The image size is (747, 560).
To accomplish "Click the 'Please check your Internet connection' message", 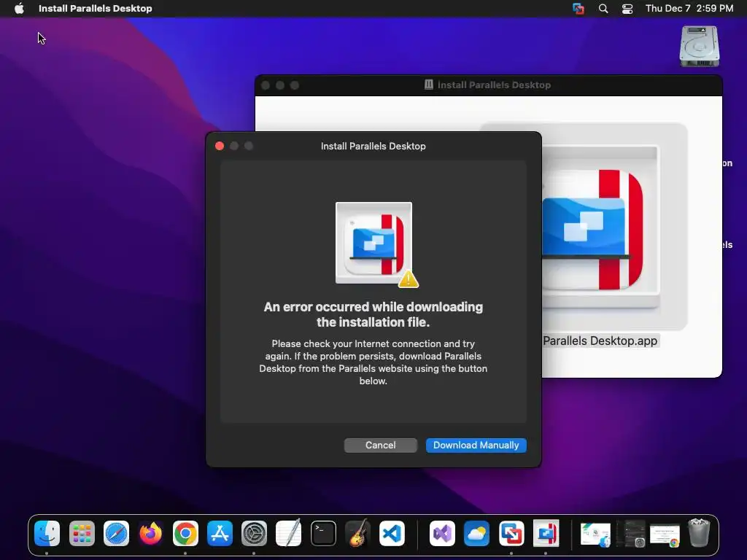I will (373, 362).
